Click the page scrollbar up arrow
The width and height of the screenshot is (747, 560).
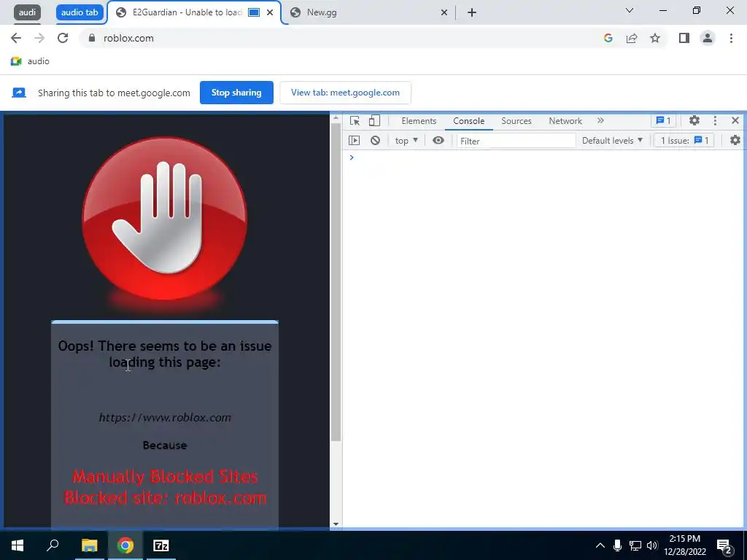click(336, 117)
